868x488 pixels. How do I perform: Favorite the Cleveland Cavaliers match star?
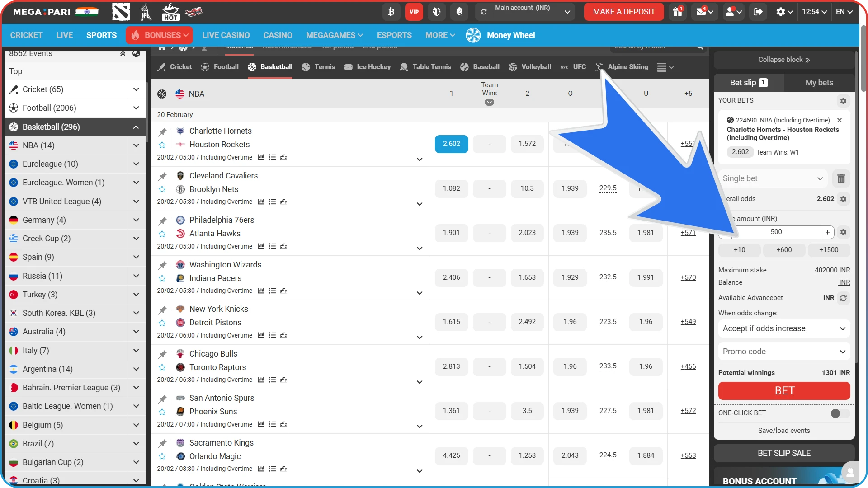point(162,189)
